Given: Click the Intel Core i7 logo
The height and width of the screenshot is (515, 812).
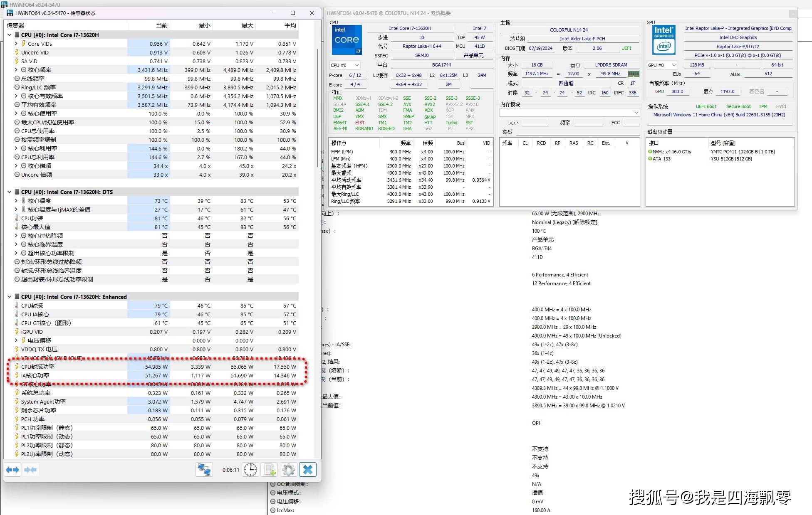Looking at the screenshot, I should coord(347,40).
